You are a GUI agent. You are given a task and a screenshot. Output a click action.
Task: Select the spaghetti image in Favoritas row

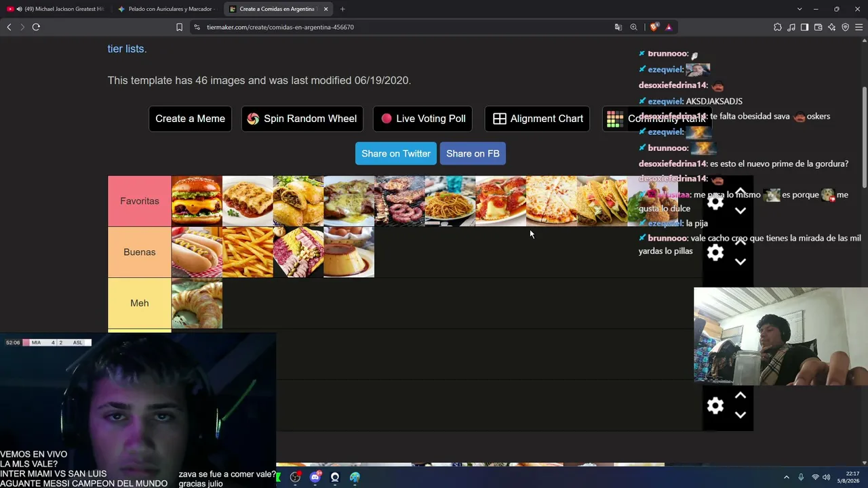450,201
